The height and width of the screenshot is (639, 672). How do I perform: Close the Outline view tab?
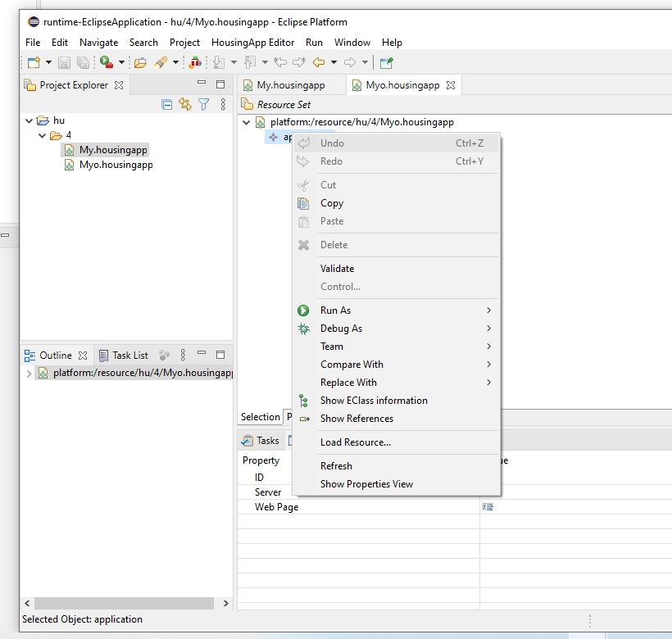pyautogui.click(x=83, y=356)
